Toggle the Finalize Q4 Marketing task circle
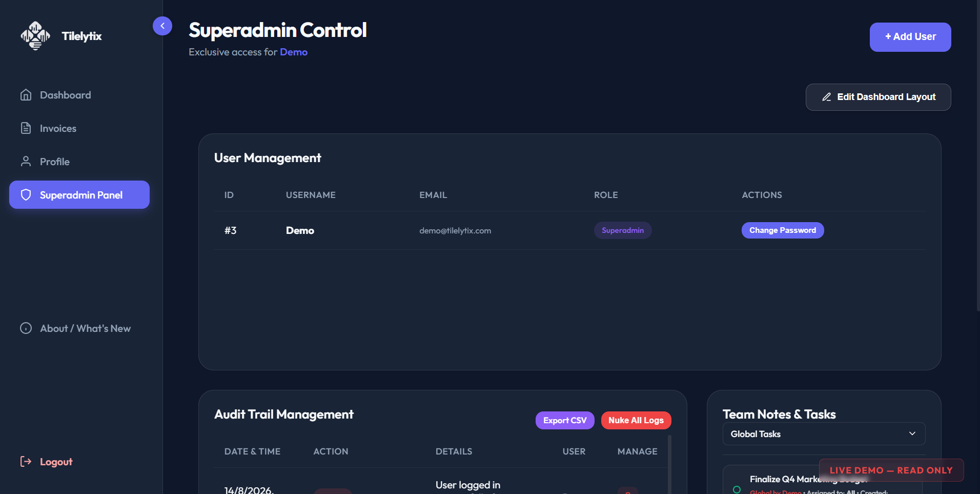Viewport: 980px width, 494px height. 737,489
